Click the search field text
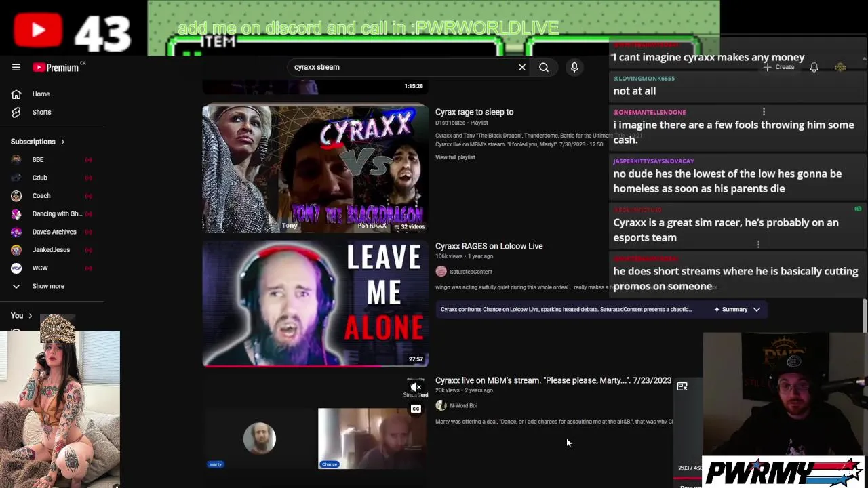 [317, 67]
